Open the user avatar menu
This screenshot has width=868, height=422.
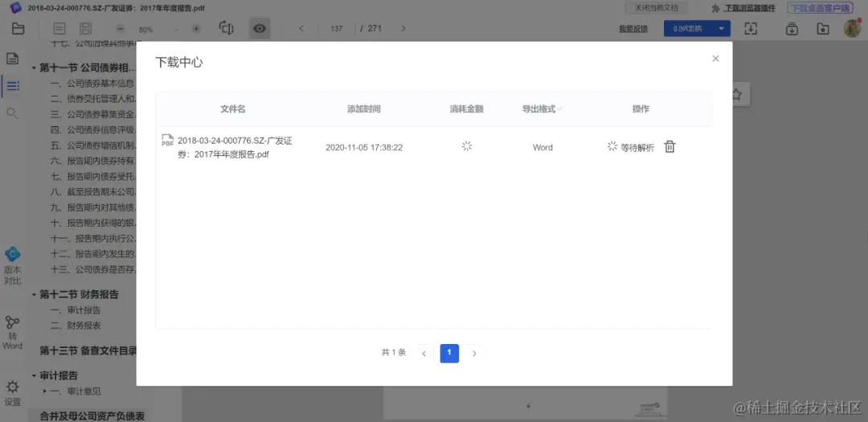tap(853, 29)
